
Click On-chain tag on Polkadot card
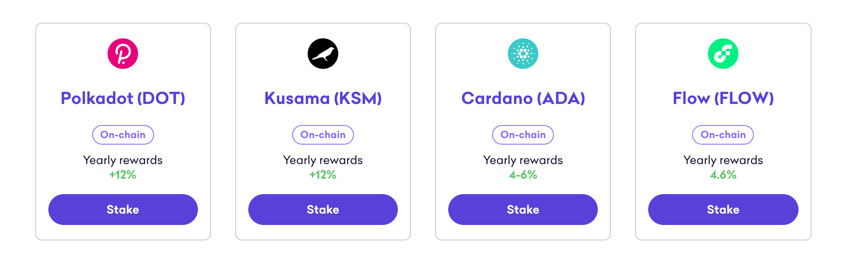[123, 135]
